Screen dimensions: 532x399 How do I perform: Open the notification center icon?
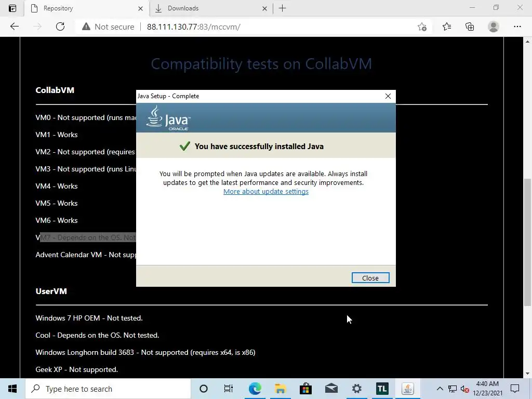click(x=515, y=389)
